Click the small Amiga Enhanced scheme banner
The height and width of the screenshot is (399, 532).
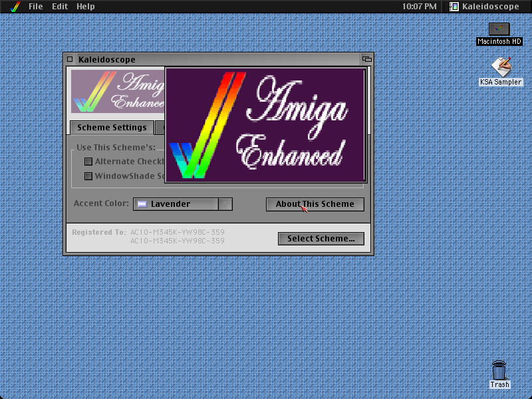click(118, 92)
